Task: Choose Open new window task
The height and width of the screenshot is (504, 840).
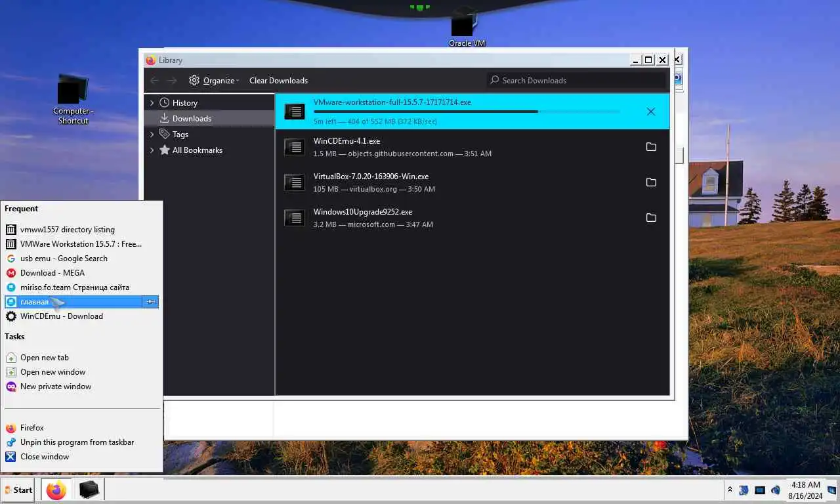Action: point(81,372)
